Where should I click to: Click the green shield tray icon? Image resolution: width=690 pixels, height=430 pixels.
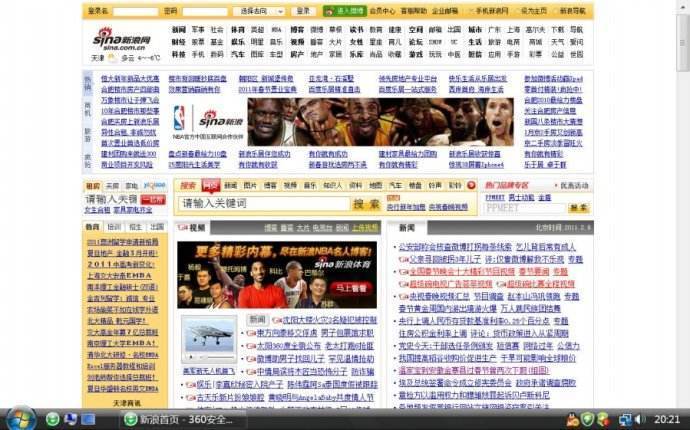(588, 419)
